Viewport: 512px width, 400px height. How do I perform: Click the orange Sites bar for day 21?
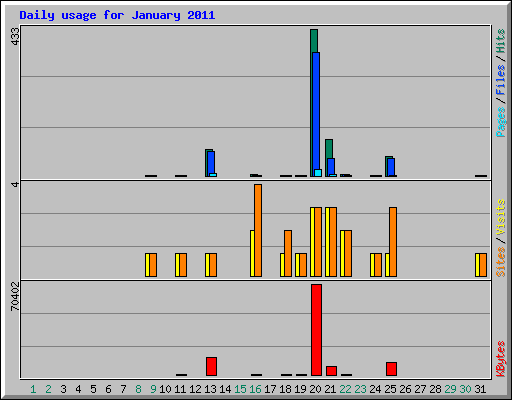pyautogui.click(x=333, y=242)
